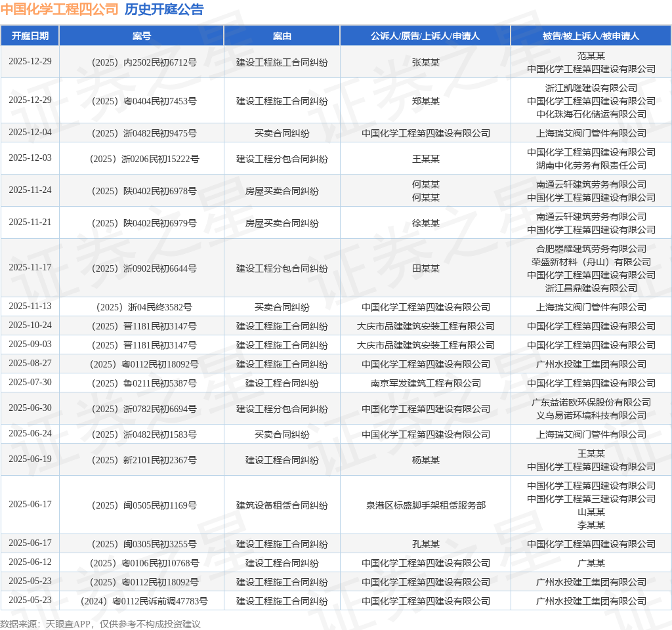The height and width of the screenshot is (630, 672).
Task: Click the date 2025-09-03
Action: click(x=30, y=344)
